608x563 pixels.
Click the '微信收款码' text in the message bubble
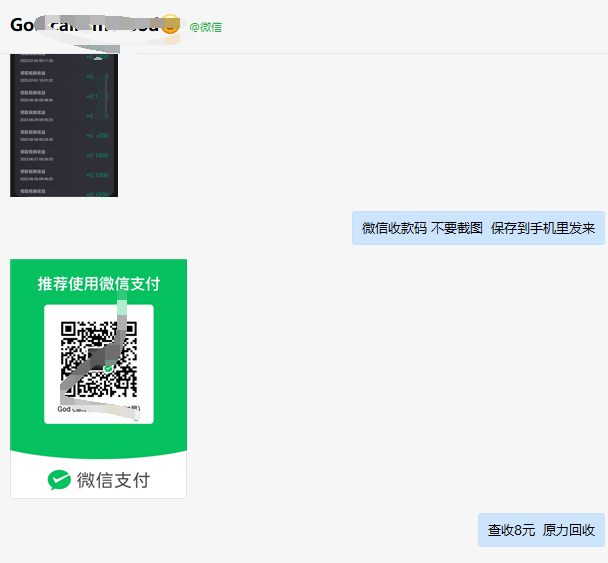click(393, 228)
